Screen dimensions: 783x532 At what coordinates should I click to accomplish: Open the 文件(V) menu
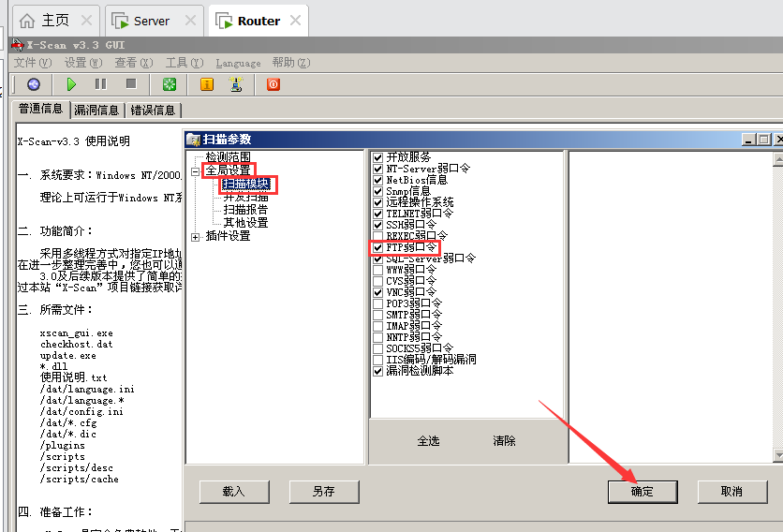coord(33,63)
